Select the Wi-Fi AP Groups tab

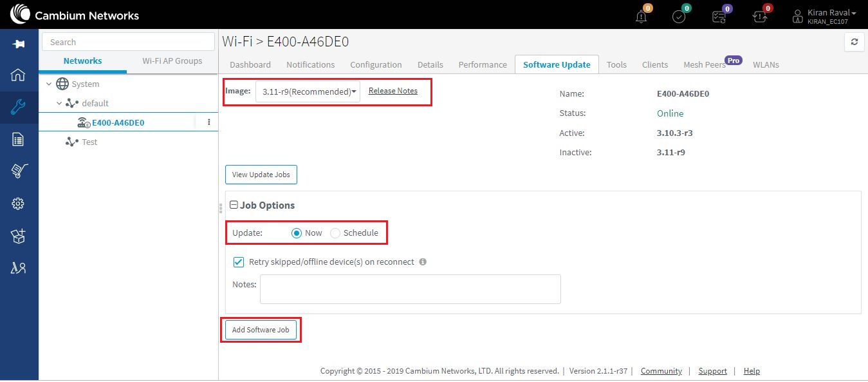[172, 61]
